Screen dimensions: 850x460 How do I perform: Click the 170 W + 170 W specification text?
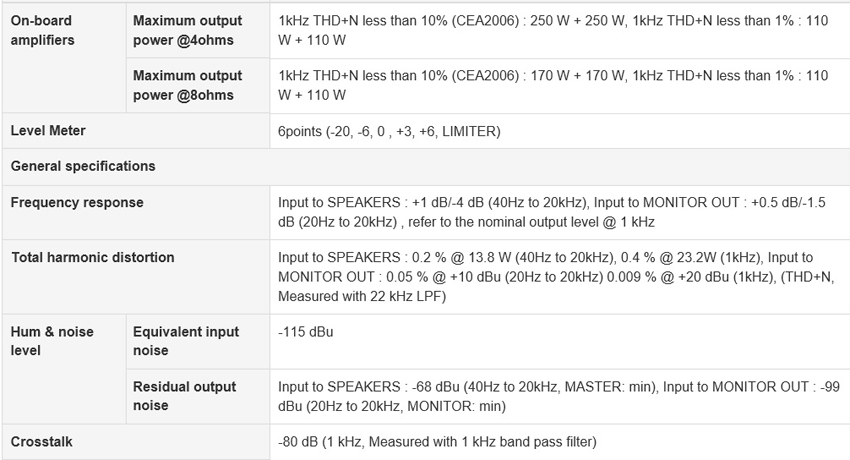click(x=577, y=75)
